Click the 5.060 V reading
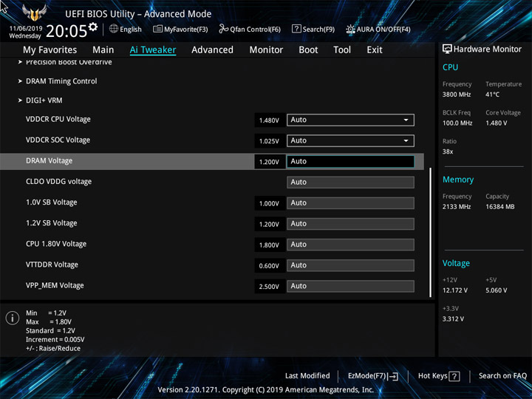 pos(497,290)
